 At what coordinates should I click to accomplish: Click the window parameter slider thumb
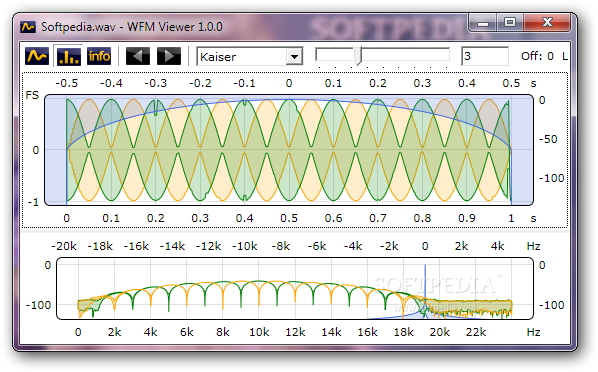click(358, 56)
